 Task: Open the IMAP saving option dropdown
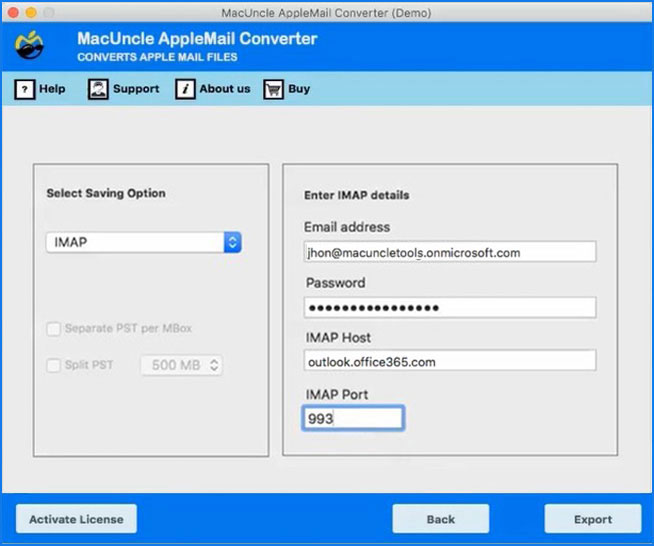click(144, 243)
